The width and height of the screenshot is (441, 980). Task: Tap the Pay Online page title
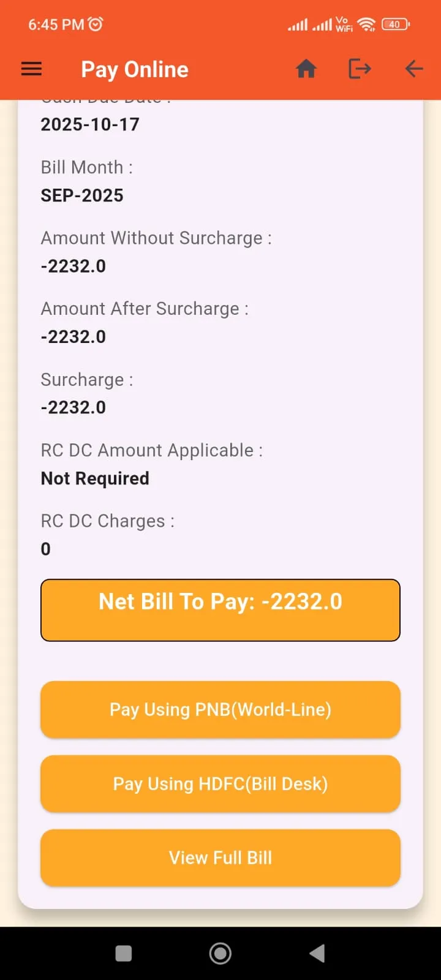coord(135,70)
